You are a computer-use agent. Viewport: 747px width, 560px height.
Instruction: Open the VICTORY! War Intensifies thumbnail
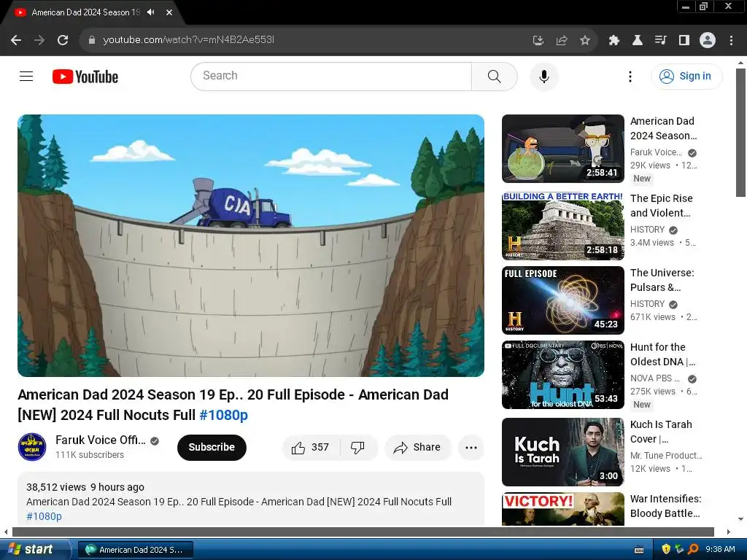[563, 508]
